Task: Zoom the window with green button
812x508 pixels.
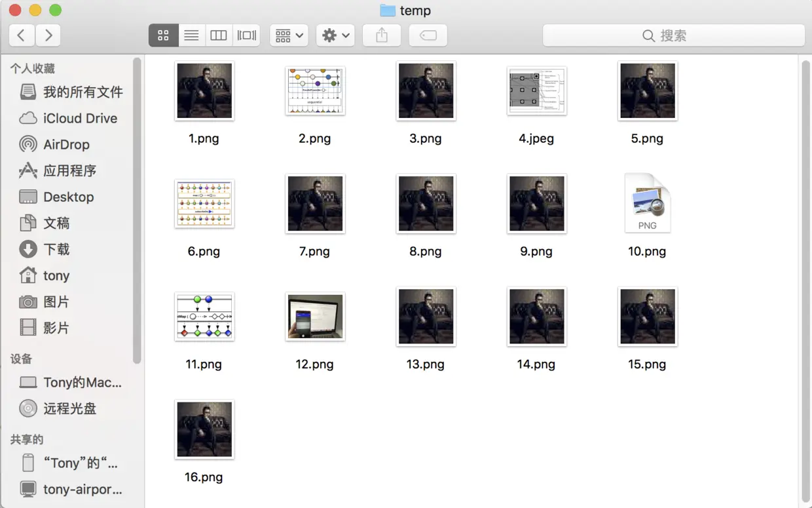Action: pos(56,10)
